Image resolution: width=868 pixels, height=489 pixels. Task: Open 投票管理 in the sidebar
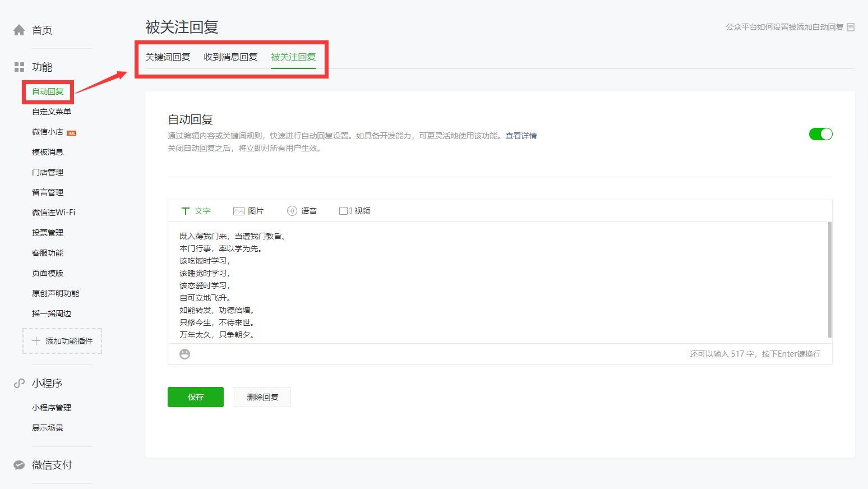coord(48,233)
